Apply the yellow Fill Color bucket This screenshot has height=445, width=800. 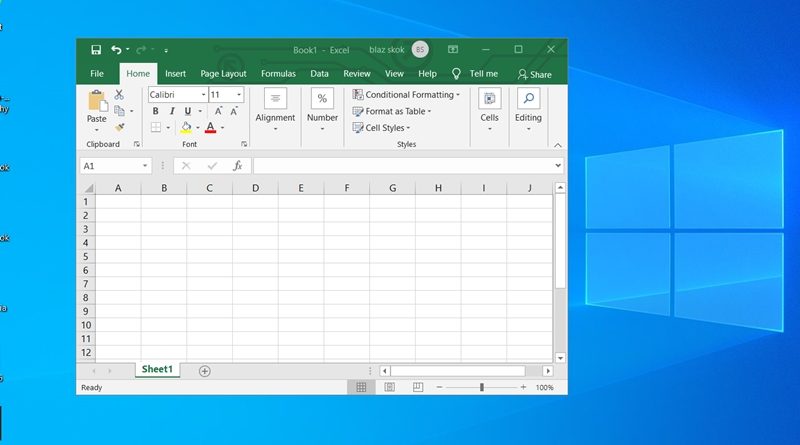tap(186, 128)
